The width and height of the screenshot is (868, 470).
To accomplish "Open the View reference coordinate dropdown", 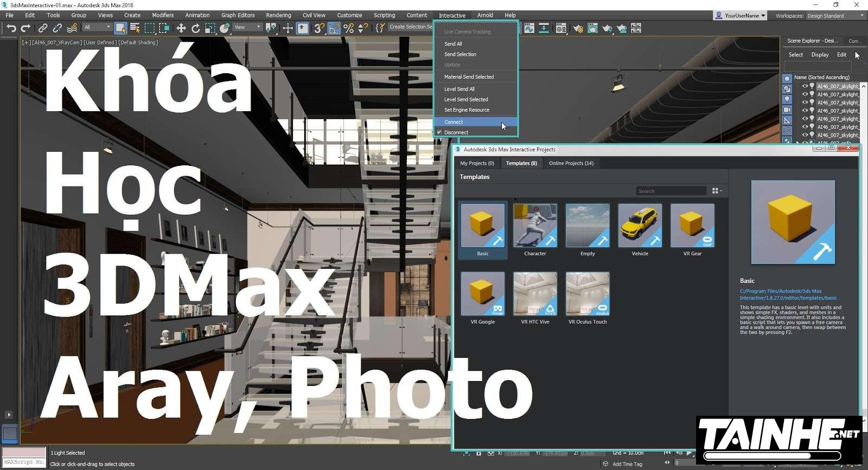I will click(247, 27).
